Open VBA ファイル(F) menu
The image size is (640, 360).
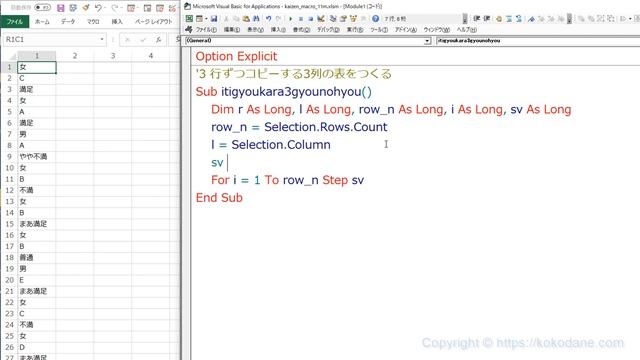tap(206, 30)
